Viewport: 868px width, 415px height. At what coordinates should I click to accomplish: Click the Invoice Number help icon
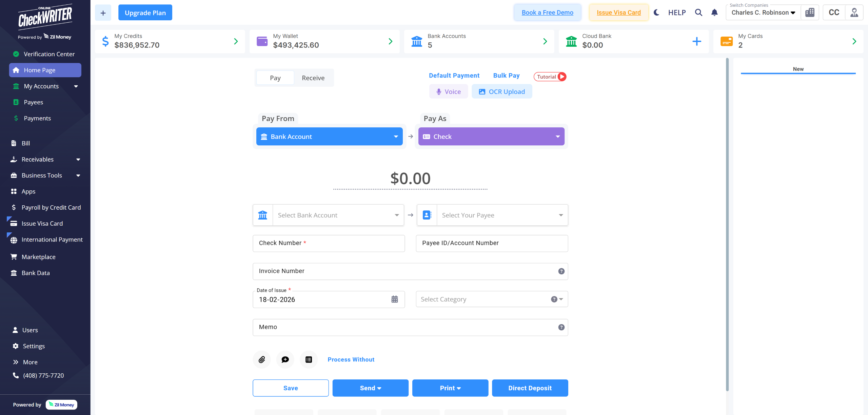tap(561, 271)
